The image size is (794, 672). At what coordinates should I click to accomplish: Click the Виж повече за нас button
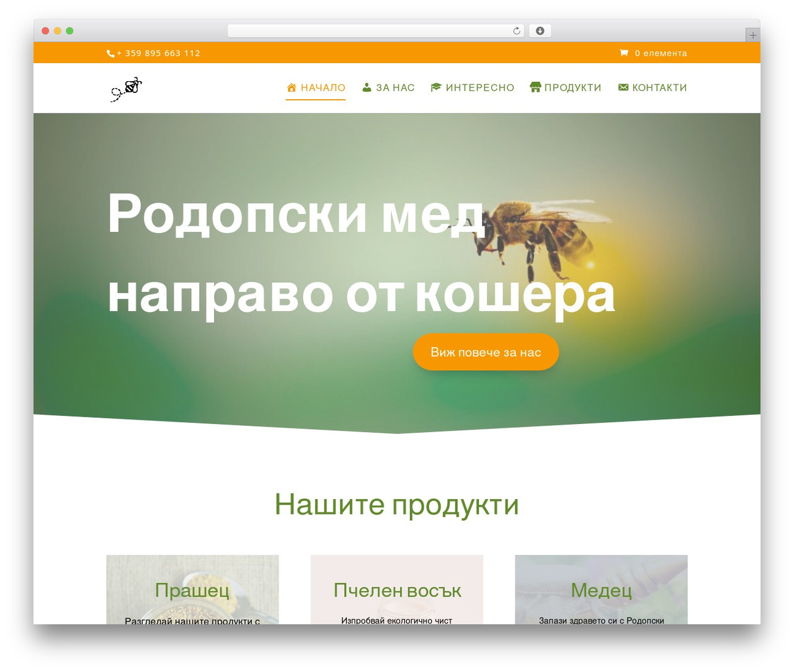point(486,352)
